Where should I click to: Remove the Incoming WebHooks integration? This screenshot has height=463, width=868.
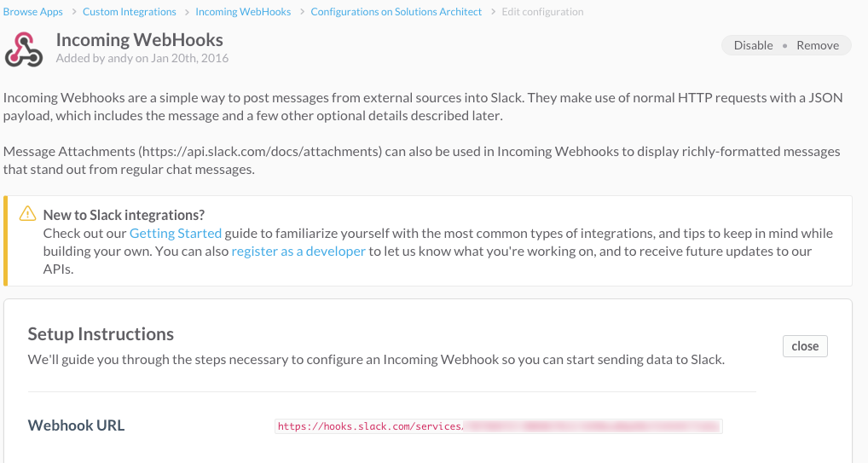pos(818,45)
